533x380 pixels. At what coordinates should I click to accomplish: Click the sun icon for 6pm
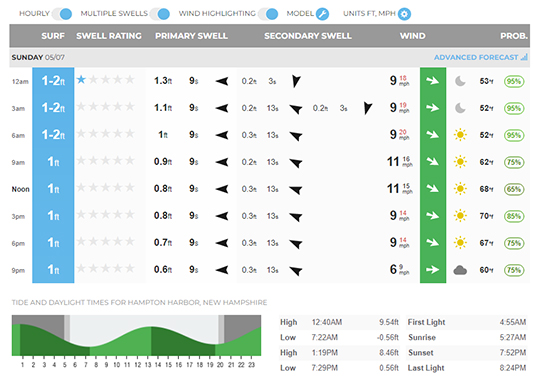460,243
